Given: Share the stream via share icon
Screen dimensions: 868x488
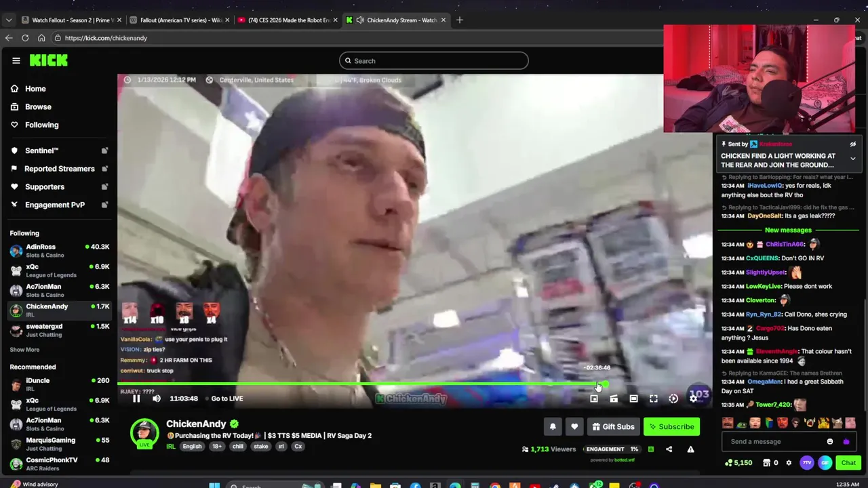Looking at the screenshot, I should tap(669, 449).
